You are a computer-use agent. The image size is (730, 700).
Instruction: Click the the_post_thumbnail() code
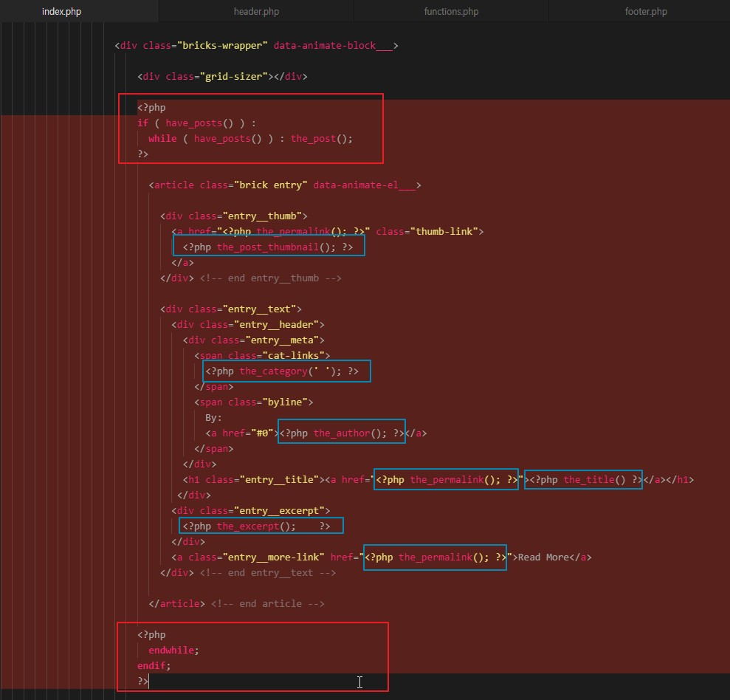point(268,247)
